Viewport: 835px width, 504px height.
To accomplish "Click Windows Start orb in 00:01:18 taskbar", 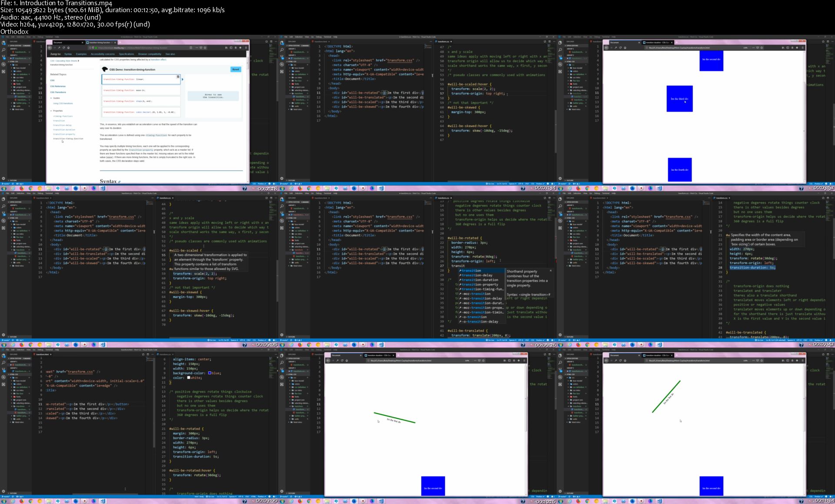I will pyautogui.click(x=4, y=189).
